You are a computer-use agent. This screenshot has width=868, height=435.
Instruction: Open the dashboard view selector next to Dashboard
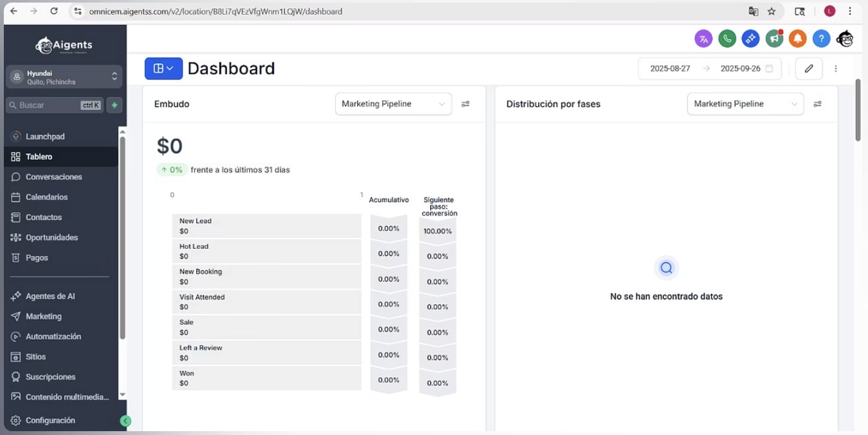pos(163,68)
